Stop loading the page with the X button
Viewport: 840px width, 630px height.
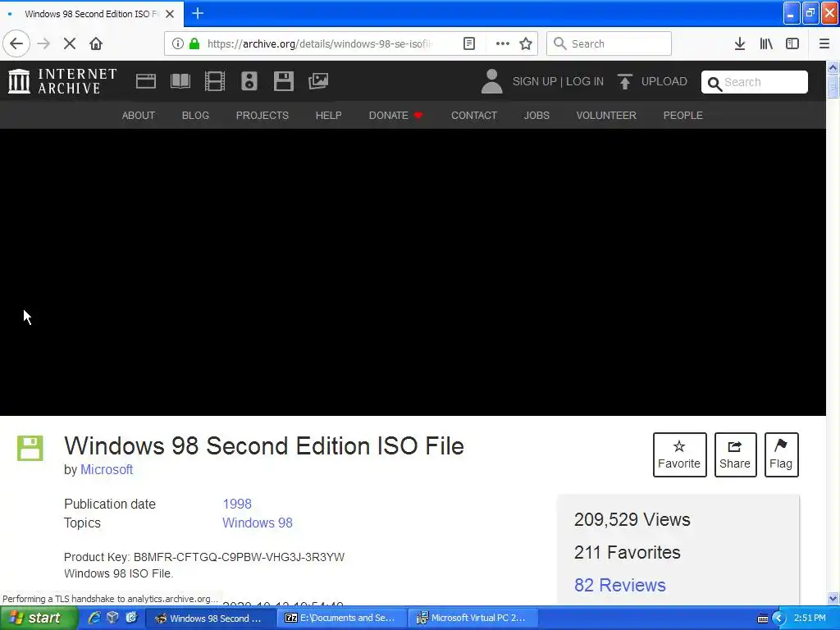pyautogui.click(x=70, y=43)
